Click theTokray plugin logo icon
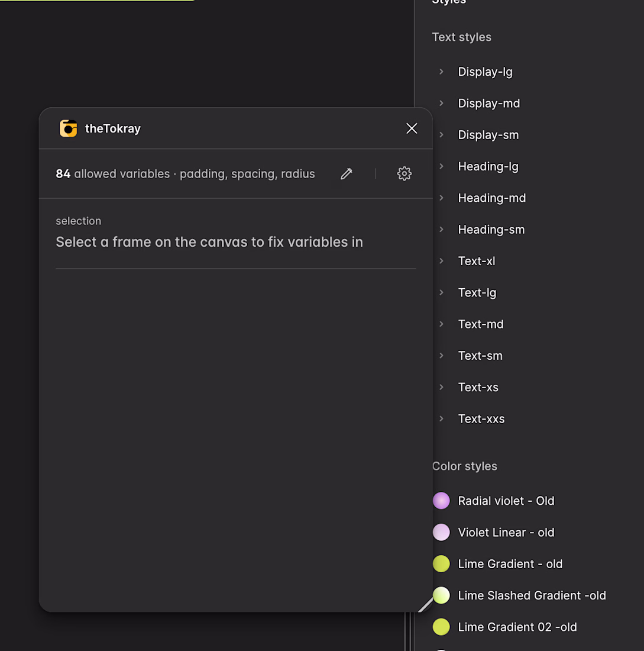Image resolution: width=644 pixels, height=651 pixels. [68, 128]
